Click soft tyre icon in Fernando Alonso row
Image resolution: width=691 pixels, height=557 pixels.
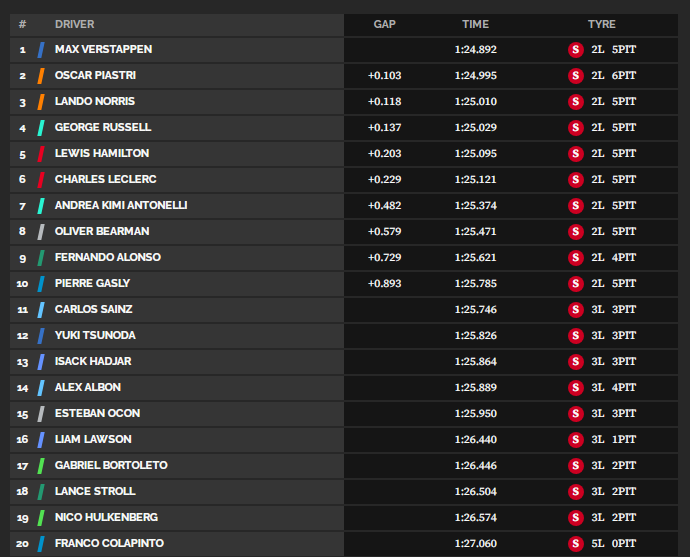(x=576, y=258)
